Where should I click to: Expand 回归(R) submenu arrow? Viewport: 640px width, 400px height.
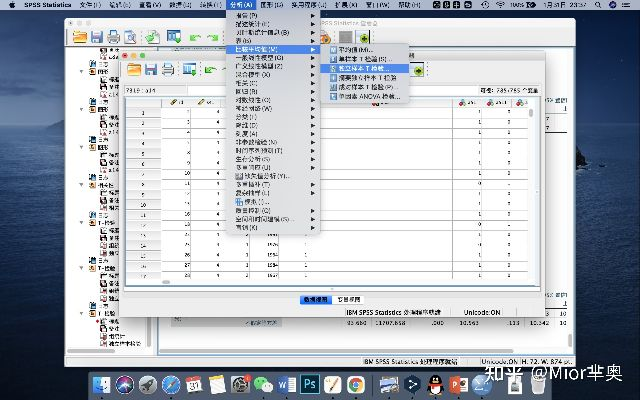tap(313, 91)
